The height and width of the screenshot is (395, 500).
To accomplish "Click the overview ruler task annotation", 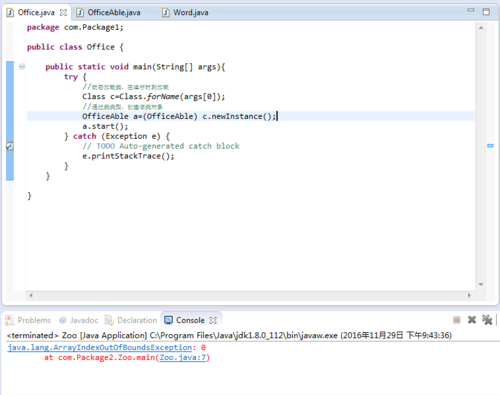I will coord(490,146).
